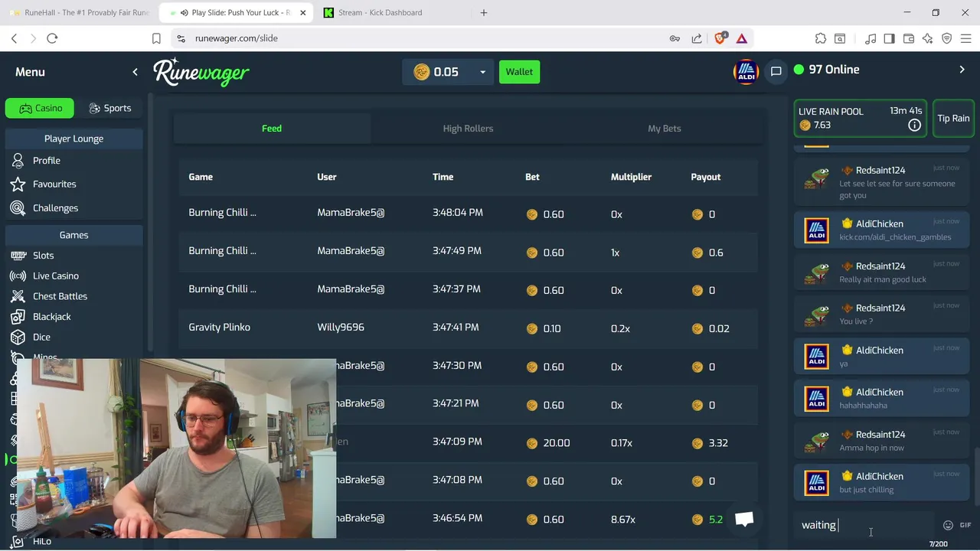Click the Tip Rain button
The image size is (980, 551).
click(x=953, y=119)
